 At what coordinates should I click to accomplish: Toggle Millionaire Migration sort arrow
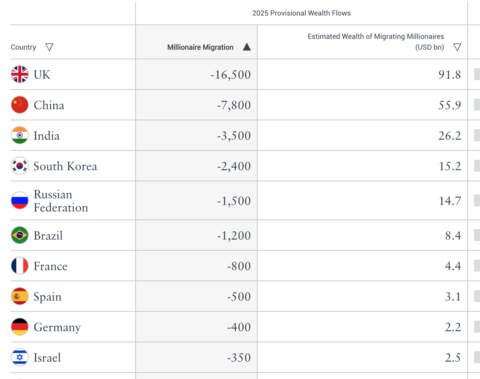247,47
